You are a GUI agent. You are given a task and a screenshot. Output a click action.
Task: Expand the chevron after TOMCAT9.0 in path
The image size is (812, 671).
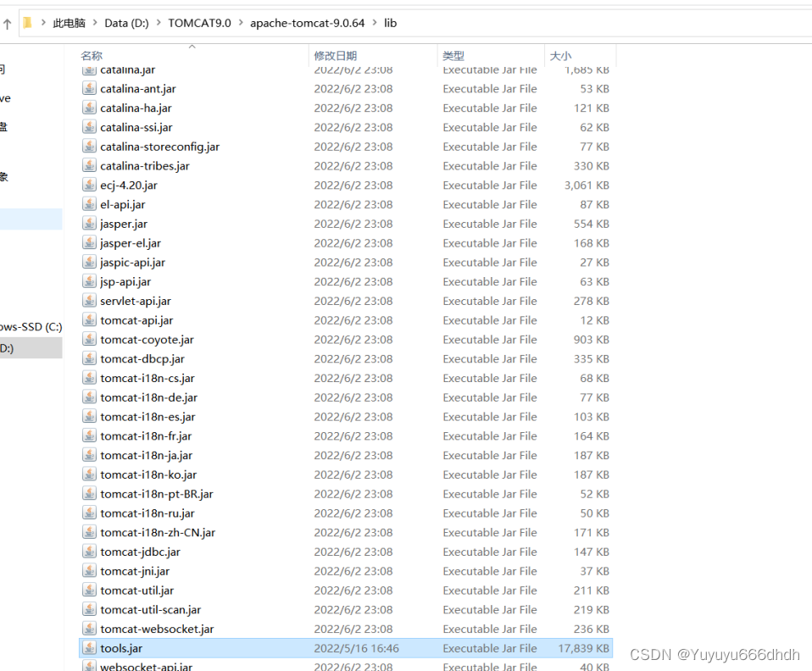point(241,23)
